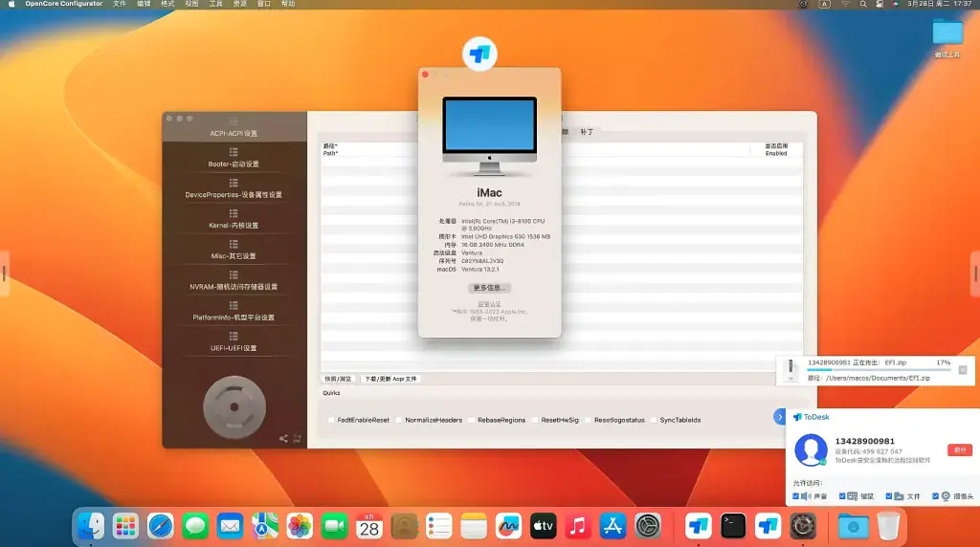Click 更多信息 button in About This Mac
Viewport: 980px width, 547px height.
pos(489,288)
